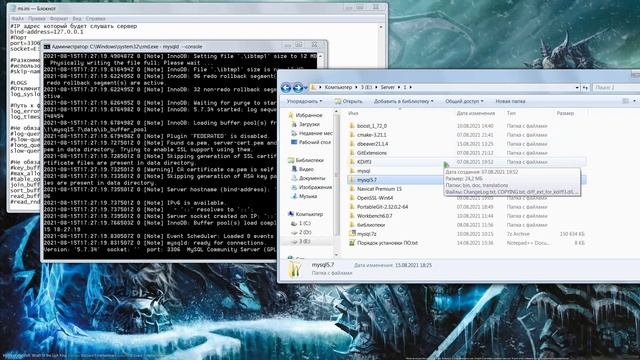Click the Компьютер icon in sidebar

tap(291, 214)
